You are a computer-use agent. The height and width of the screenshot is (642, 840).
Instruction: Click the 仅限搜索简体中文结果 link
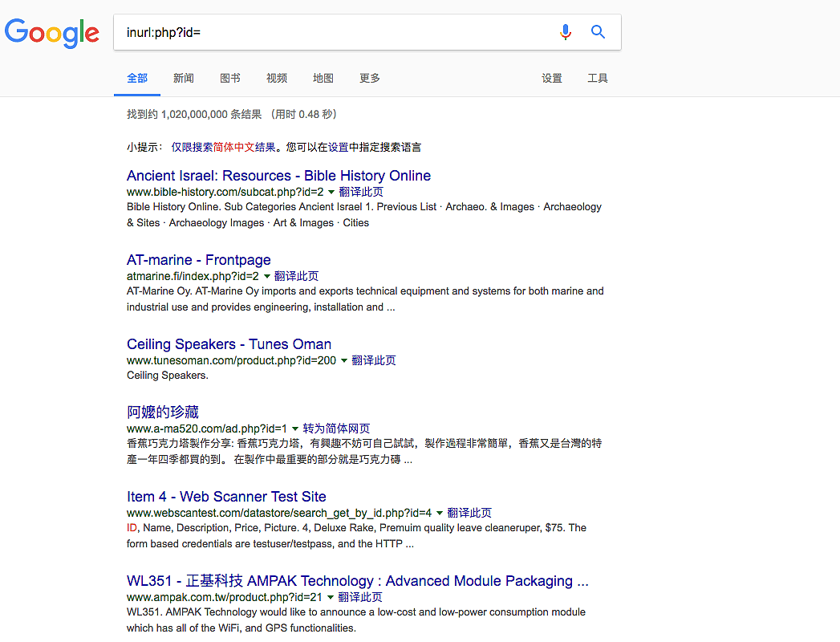224,147
